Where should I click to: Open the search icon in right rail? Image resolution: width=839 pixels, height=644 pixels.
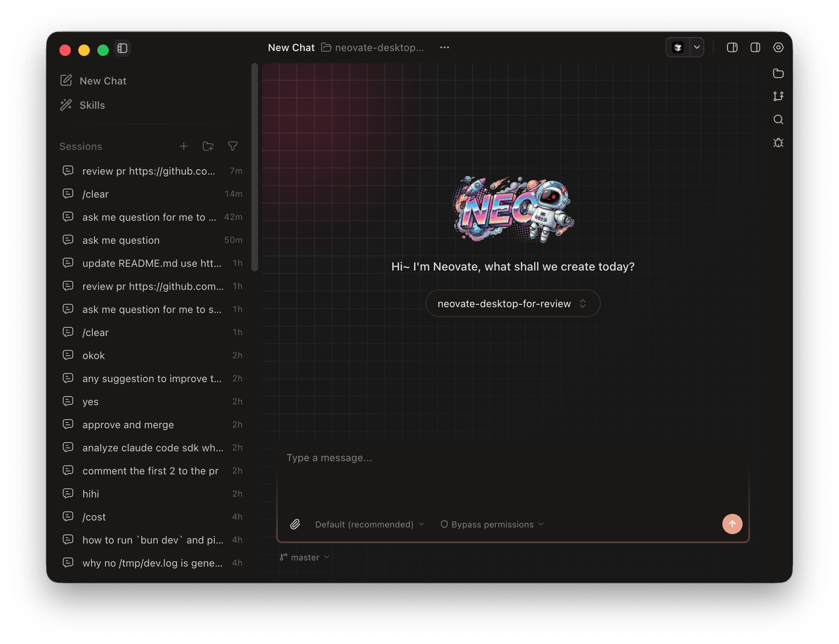point(778,119)
